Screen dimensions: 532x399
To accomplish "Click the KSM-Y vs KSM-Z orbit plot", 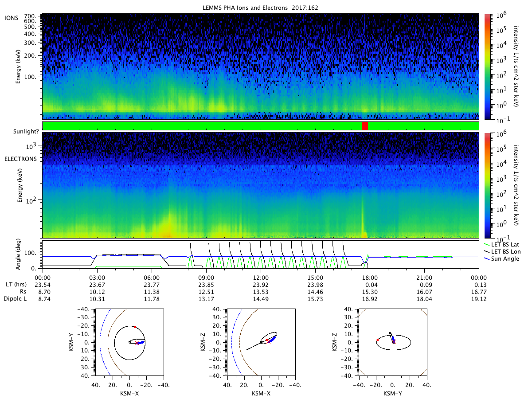I will pyautogui.click(x=393, y=342).
